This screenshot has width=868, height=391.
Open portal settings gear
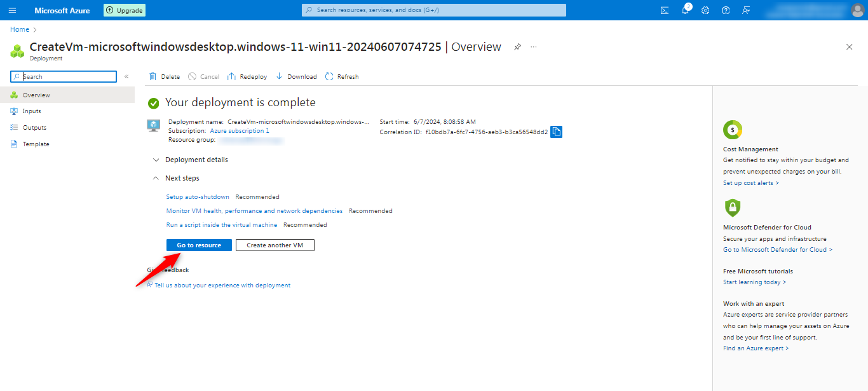[x=705, y=10]
